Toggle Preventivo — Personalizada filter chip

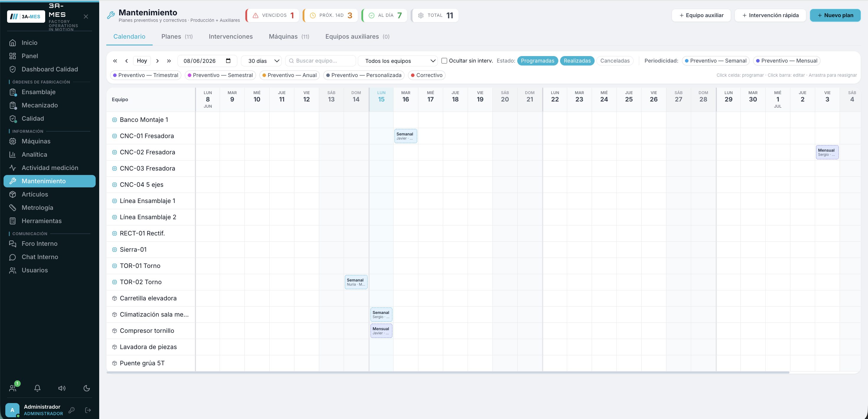click(x=364, y=75)
